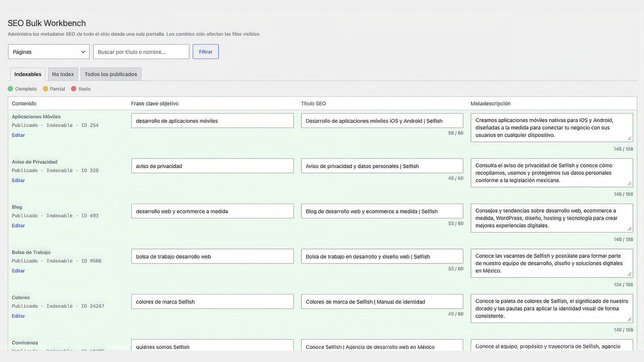This screenshot has width=644, height=362.
Task: Click the '58 / 60' title character counter
Action: coord(456,133)
